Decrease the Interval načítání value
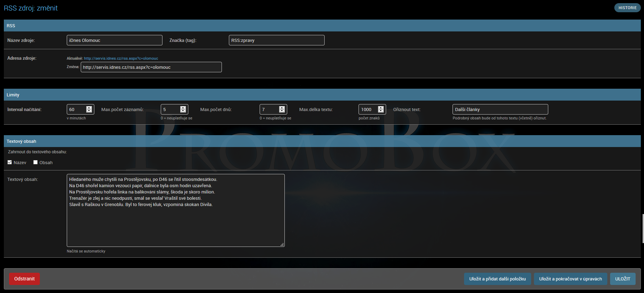The image size is (644, 293). (x=89, y=111)
